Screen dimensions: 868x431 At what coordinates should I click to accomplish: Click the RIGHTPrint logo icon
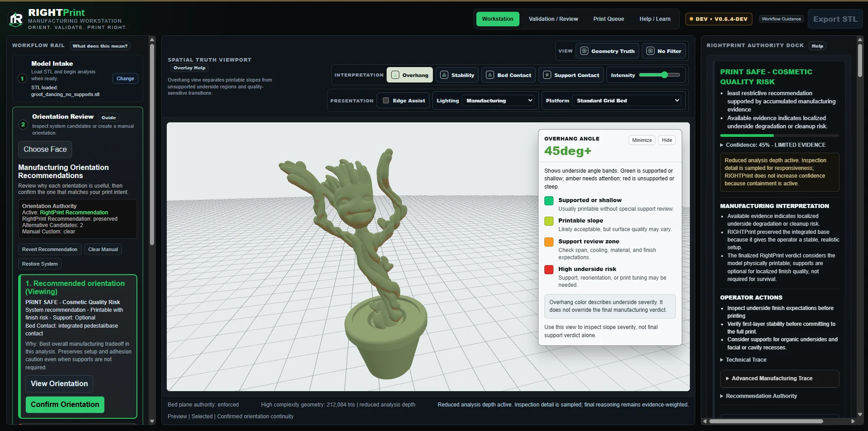coord(16,19)
